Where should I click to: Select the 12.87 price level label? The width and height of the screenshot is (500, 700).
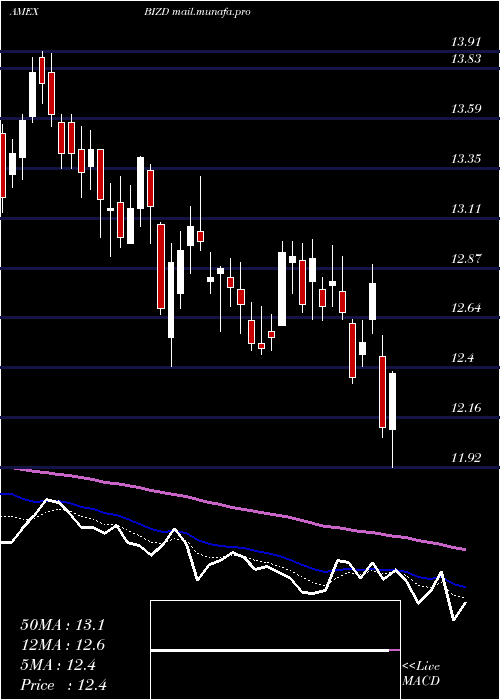tap(466, 258)
